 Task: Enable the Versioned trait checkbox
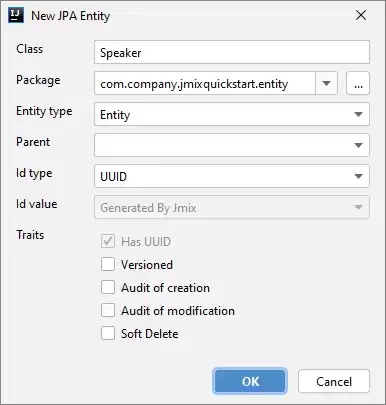[108, 264]
